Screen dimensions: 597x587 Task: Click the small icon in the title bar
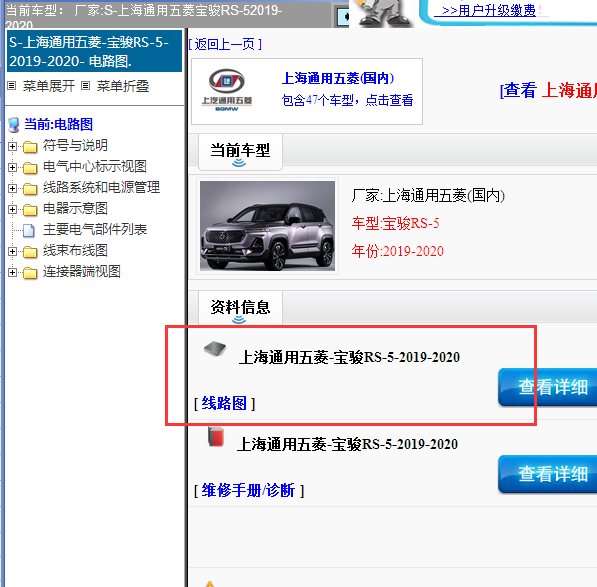point(343,16)
